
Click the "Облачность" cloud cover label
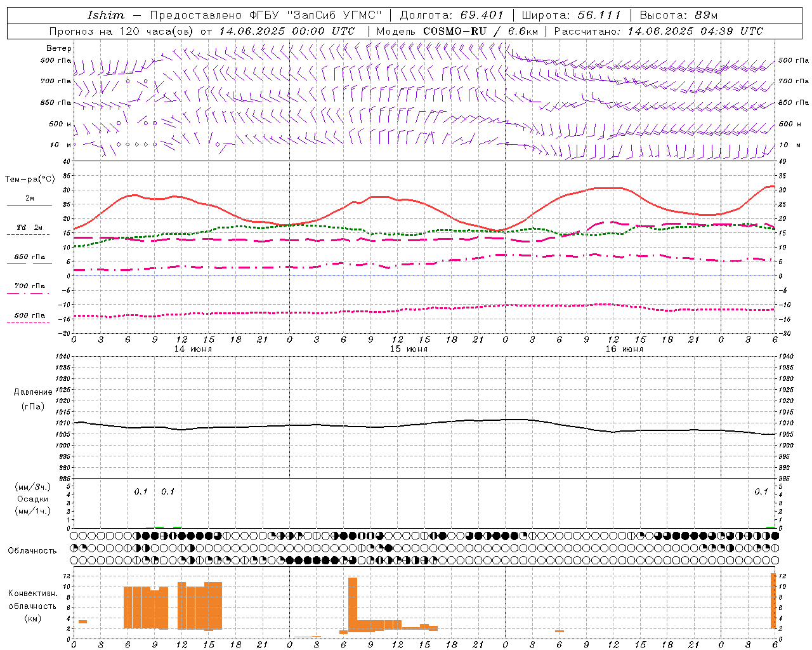32,551
